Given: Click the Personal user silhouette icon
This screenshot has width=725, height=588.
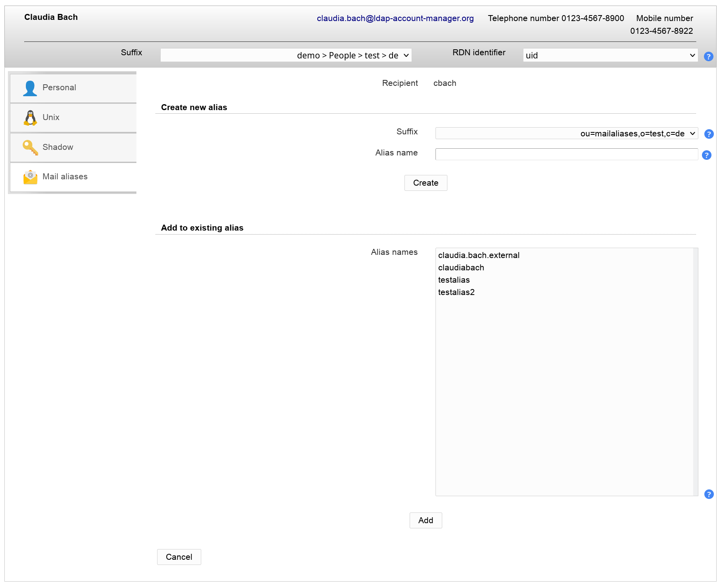Looking at the screenshot, I should [30, 88].
